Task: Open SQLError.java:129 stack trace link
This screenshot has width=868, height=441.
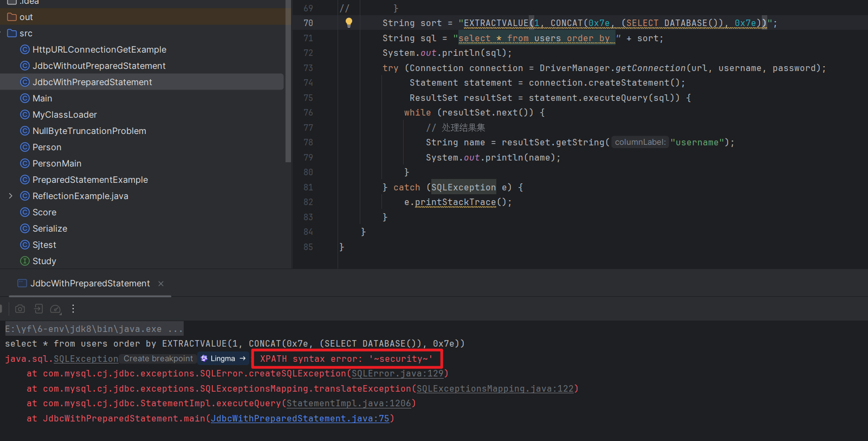Action: 398,374
